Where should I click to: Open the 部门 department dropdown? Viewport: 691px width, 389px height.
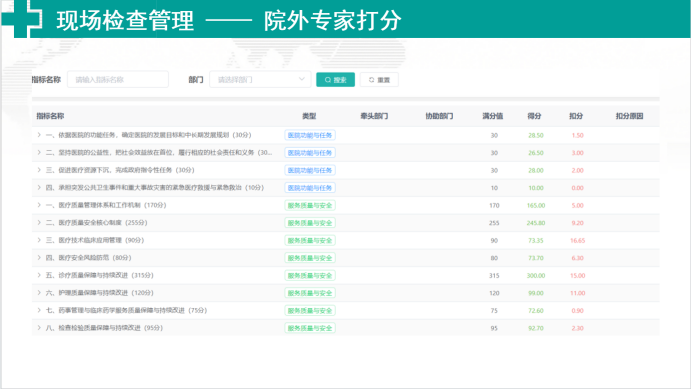(260, 80)
